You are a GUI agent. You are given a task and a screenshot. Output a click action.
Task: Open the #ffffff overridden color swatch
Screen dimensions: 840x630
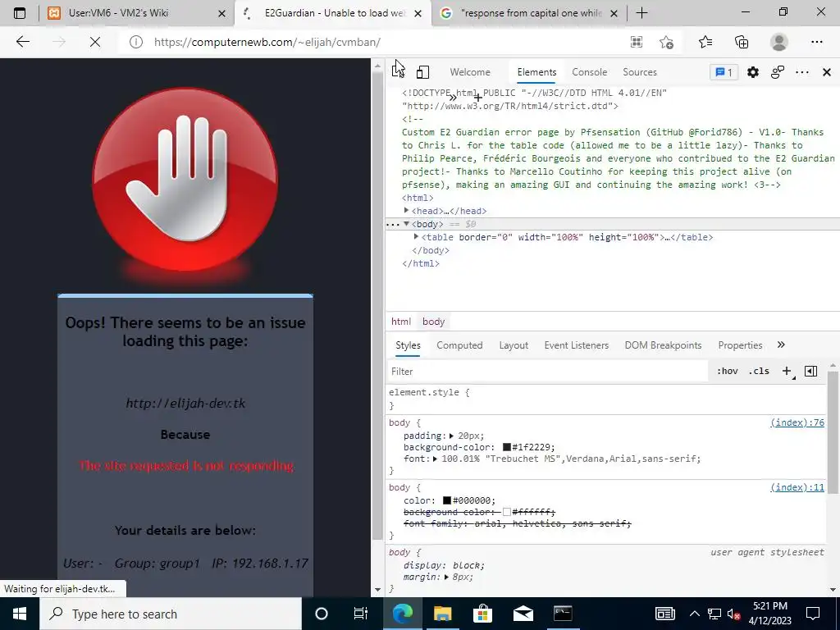coord(507,512)
